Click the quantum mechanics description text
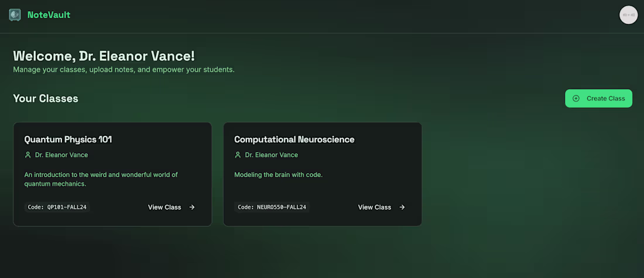Image resolution: width=644 pixels, height=278 pixels. (x=101, y=179)
